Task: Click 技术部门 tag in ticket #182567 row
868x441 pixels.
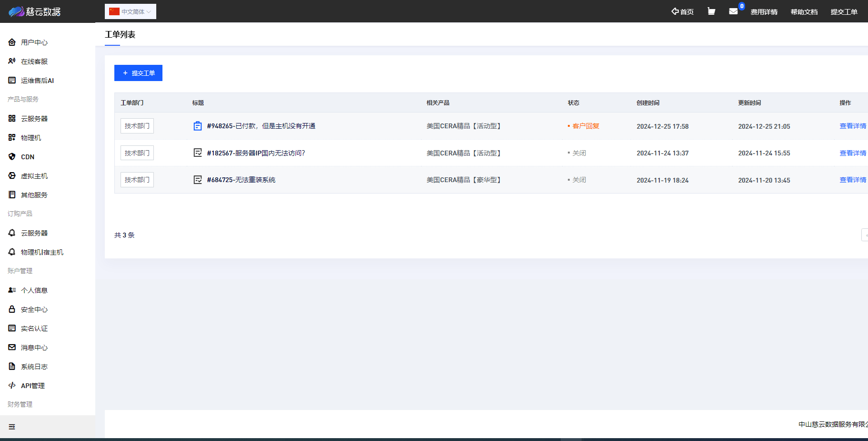Action: click(x=137, y=153)
